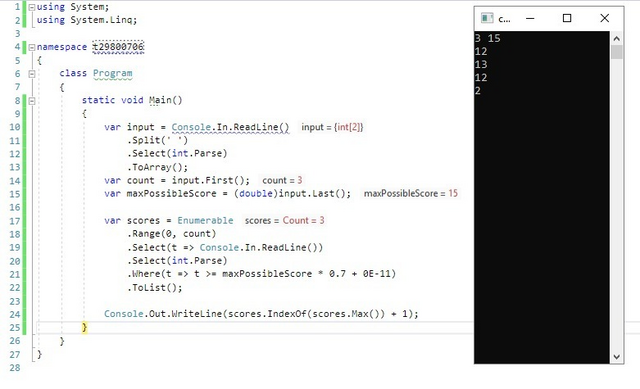Click the console window app icon
The width and height of the screenshot is (640, 389).
[x=487, y=18]
